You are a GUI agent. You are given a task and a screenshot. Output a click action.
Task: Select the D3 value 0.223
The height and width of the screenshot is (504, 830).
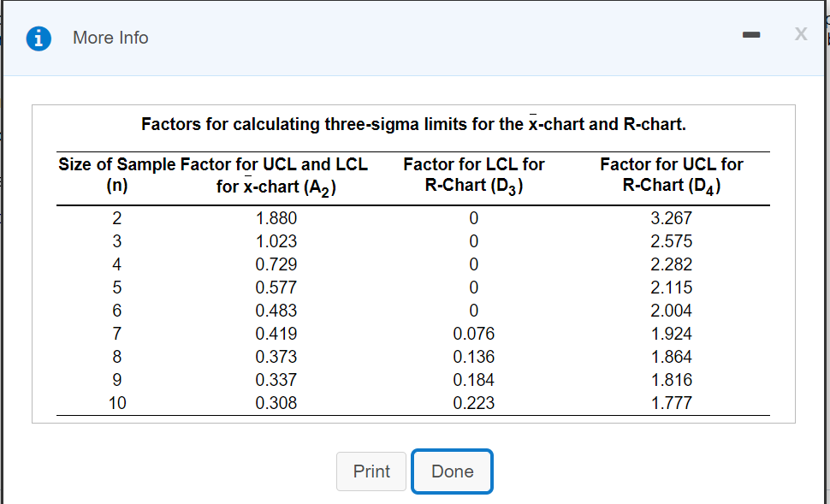coord(473,403)
